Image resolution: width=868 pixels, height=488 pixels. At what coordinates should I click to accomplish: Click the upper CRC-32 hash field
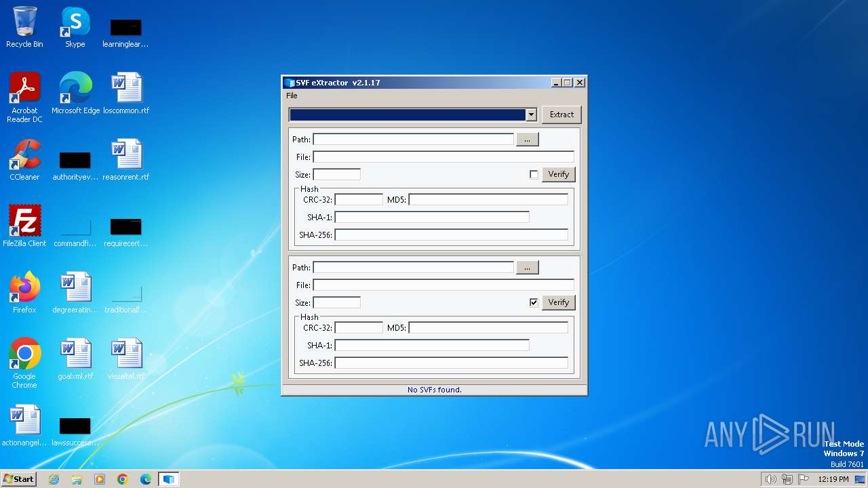pyautogui.click(x=359, y=199)
